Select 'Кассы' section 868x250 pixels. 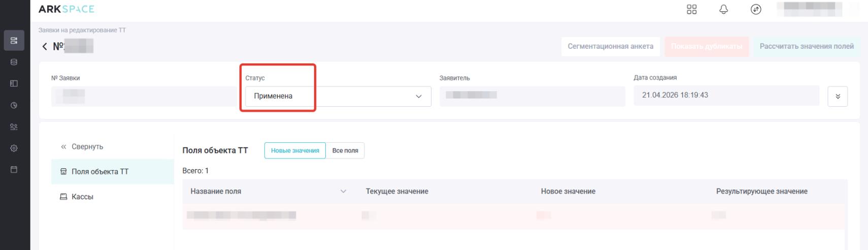point(82,197)
